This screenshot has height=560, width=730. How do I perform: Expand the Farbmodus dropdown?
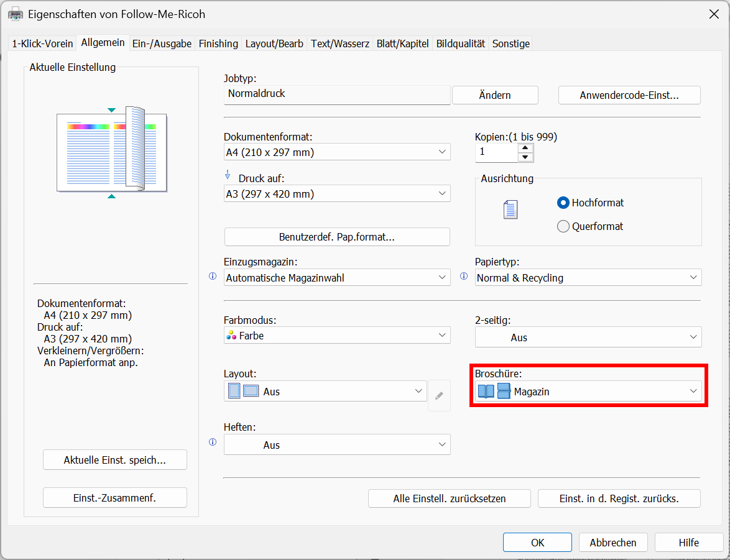(337, 336)
